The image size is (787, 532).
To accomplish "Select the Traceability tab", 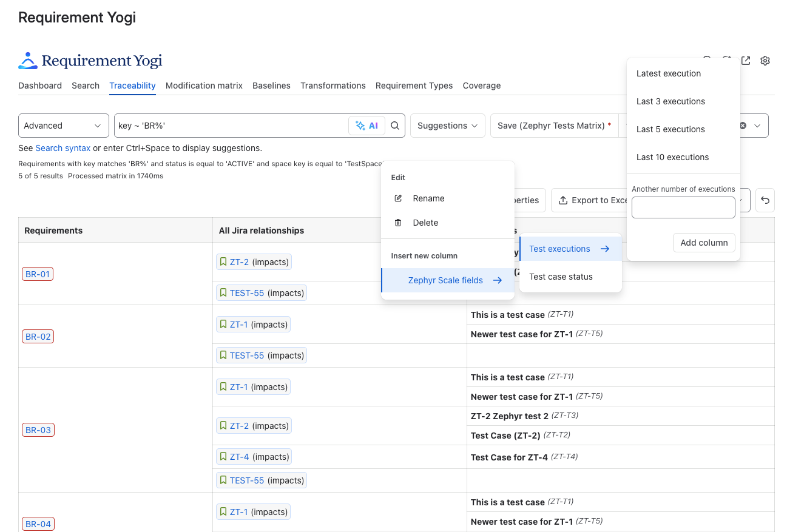I will pyautogui.click(x=132, y=86).
